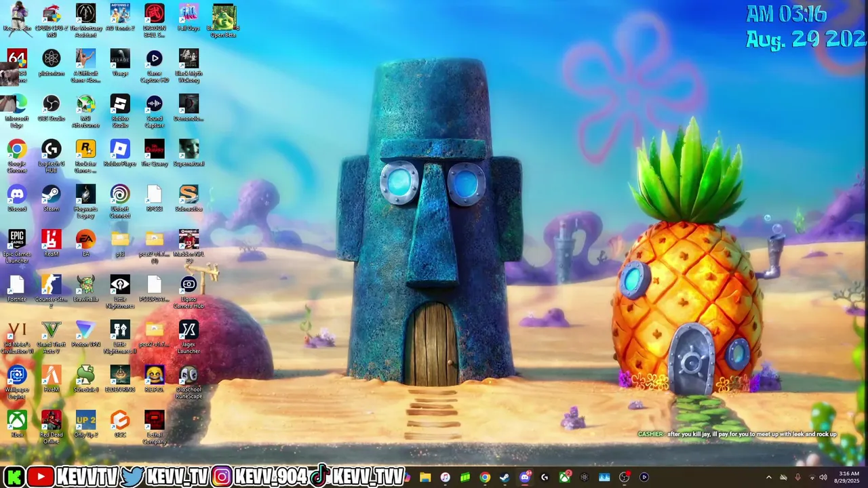The height and width of the screenshot is (488, 868).
Task: Select the Roblox Player desktop icon
Action: (120, 153)
